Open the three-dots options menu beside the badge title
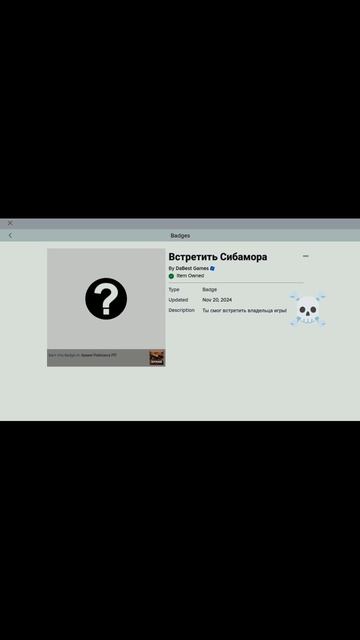This screenshot has height=640, width=360. (305, 256)
